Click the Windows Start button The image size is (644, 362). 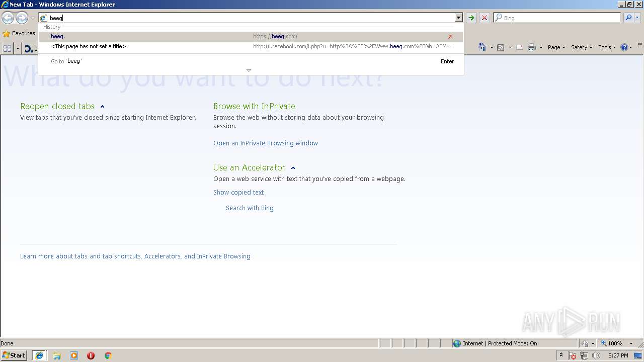tap(14, 355)
